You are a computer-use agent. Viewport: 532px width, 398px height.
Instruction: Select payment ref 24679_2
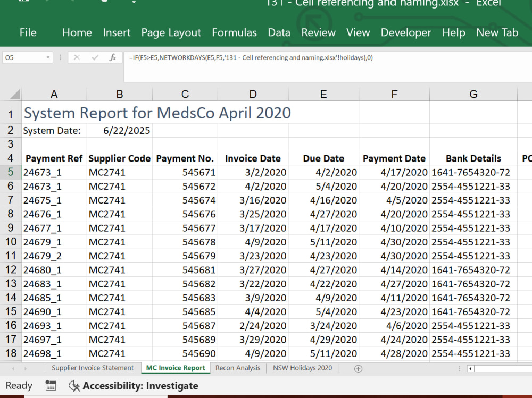click(54, 256)
